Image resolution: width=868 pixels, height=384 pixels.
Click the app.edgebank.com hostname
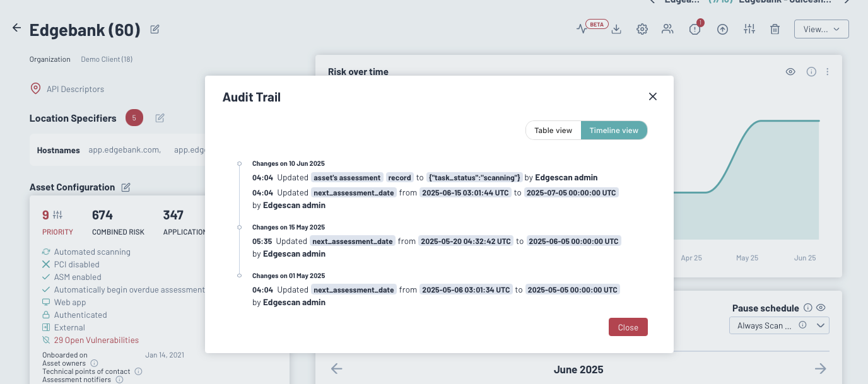pyautogui.click(x=124, y=150)
